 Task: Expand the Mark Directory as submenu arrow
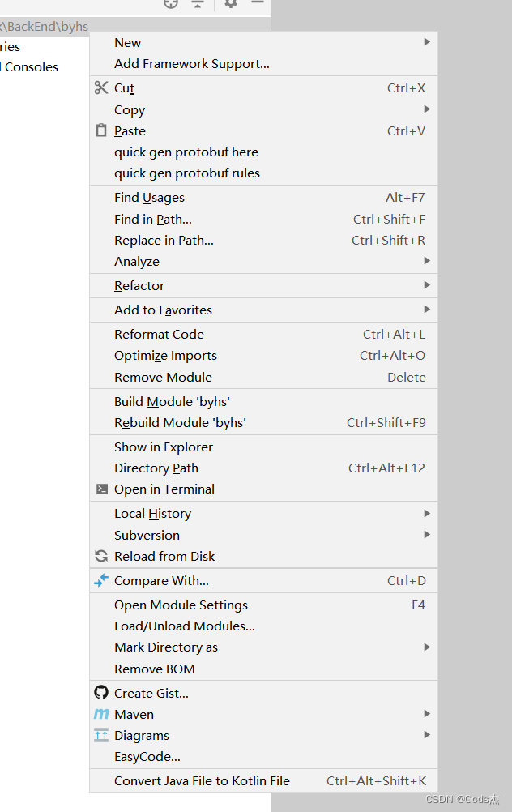(x=427, y=647)
